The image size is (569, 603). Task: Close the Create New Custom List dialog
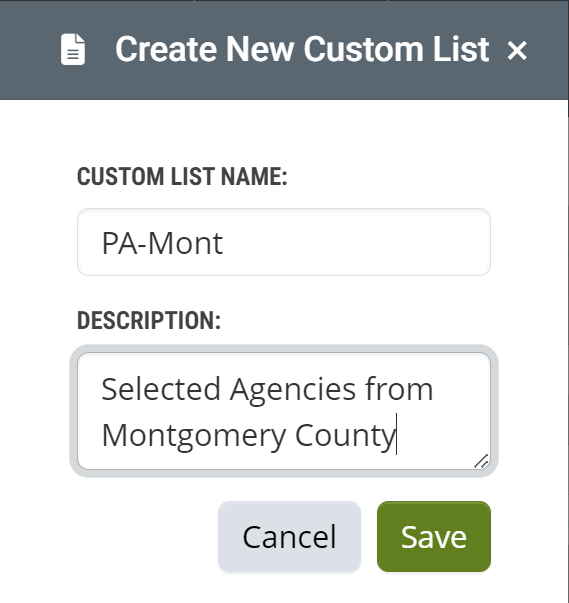tap(517, 50)
